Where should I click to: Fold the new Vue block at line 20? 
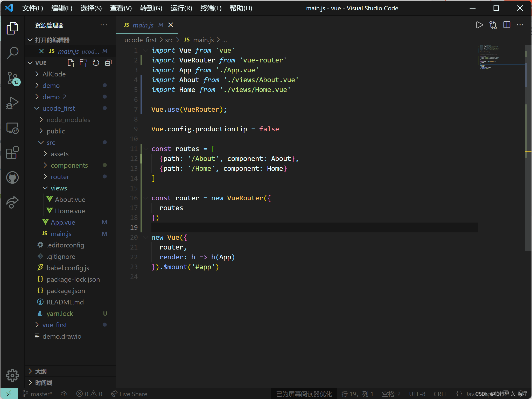146,238
